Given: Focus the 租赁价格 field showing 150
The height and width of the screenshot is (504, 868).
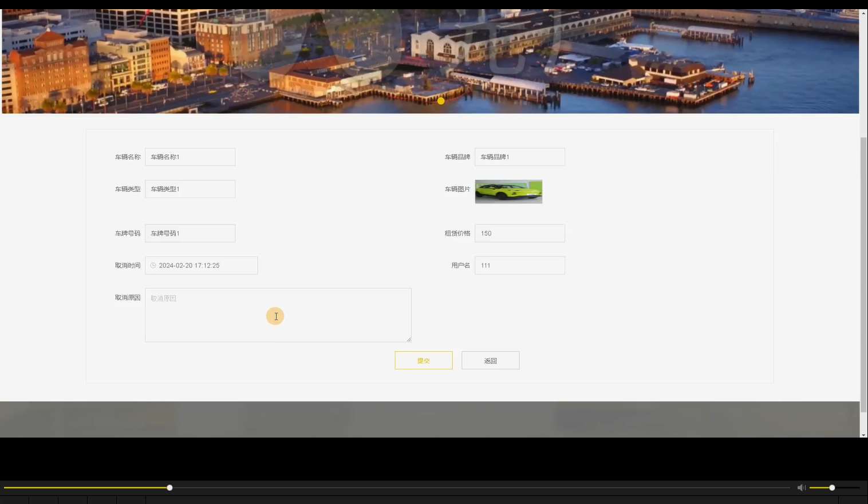Looking at the screenshot, I should [520, 233].
